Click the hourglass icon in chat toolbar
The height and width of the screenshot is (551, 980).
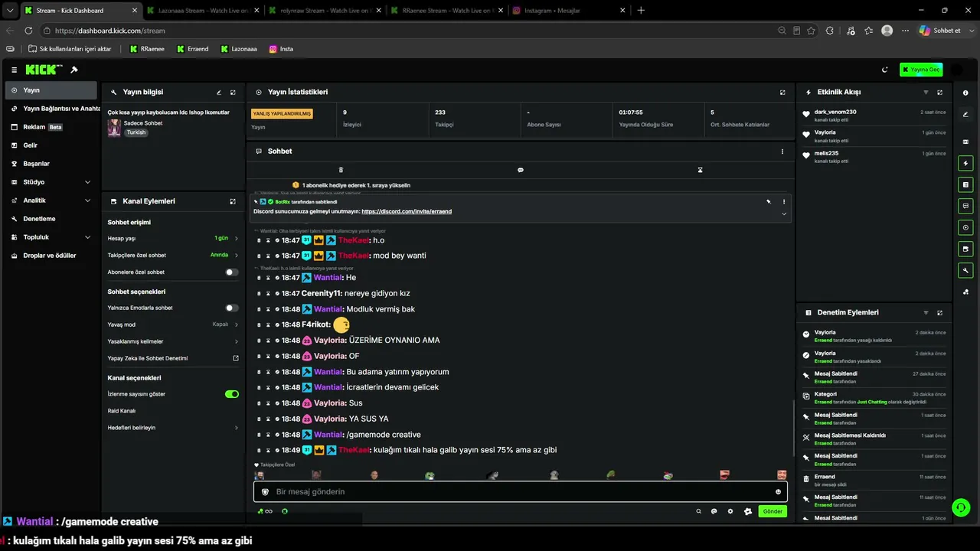[x=700, y=170]
